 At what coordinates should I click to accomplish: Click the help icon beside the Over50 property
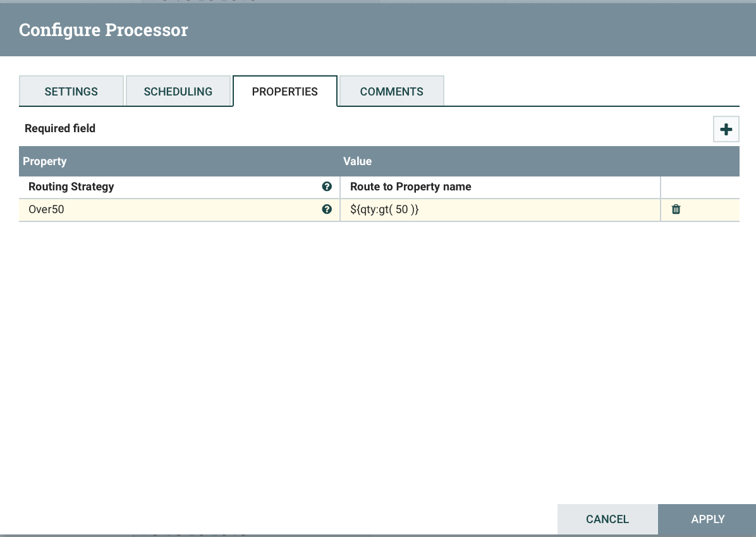coord(327,209)
